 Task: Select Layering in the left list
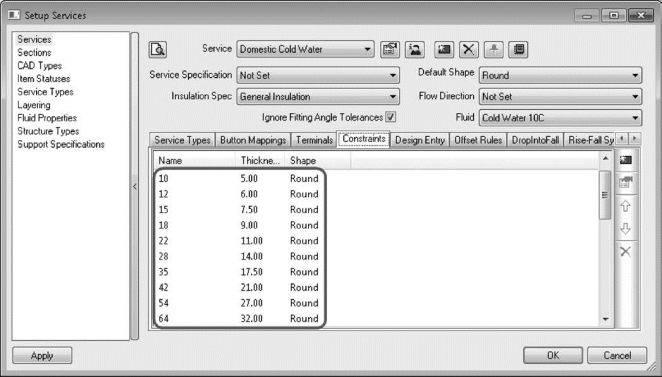tap(34, 105)
